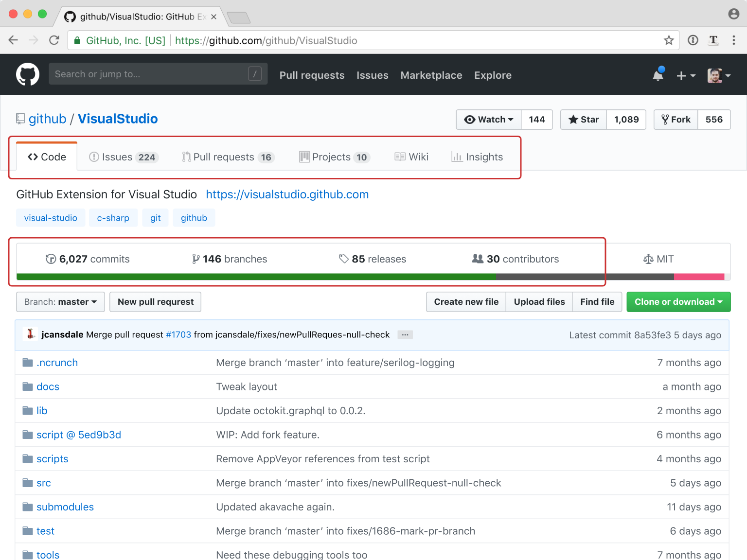
Task: Click the New pull request button
Action: point(155,301)
